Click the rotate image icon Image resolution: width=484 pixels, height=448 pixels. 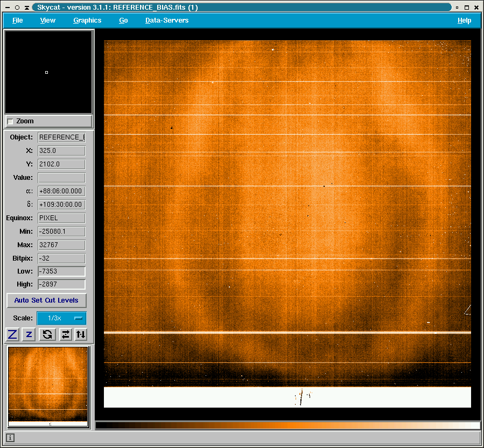tap(47, 334)
